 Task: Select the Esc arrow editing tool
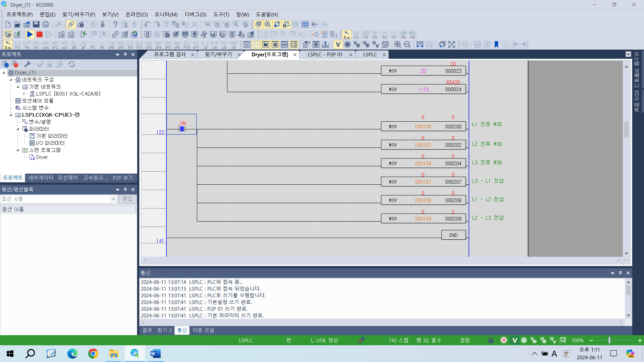[8, 44]
